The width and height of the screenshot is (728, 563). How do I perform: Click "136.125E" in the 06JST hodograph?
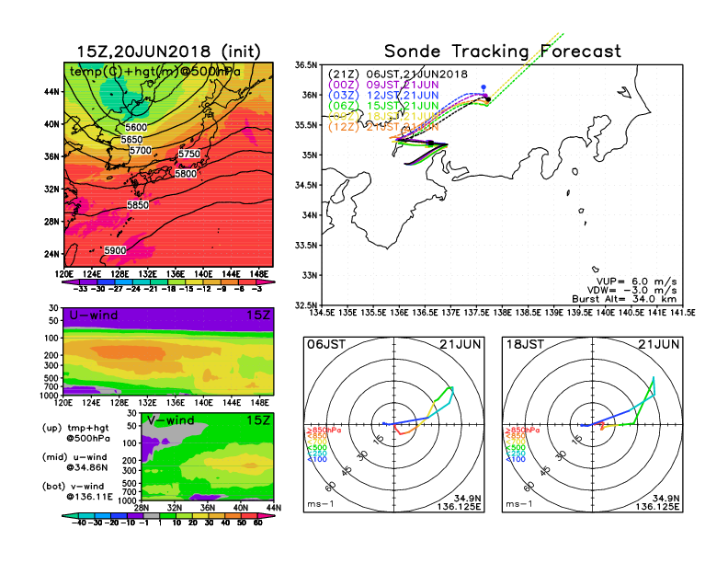coord(459,506)
